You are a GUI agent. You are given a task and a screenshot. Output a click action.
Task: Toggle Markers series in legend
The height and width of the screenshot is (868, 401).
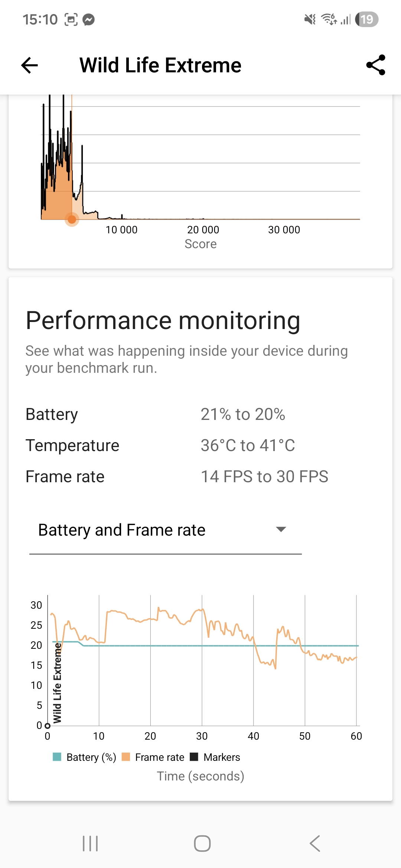[x=215, y=757]
